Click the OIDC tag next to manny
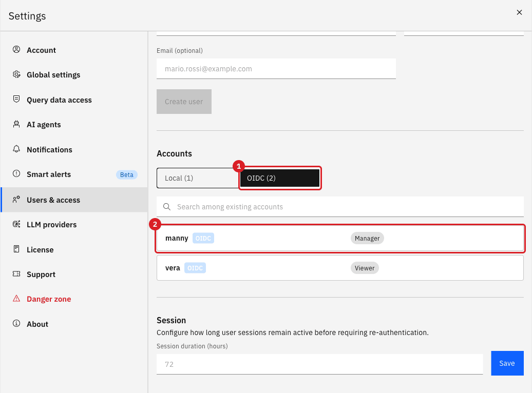 203,239
